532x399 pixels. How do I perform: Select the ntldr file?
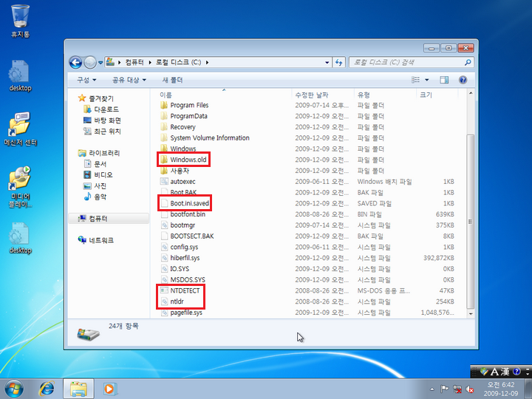coord(172,301)
